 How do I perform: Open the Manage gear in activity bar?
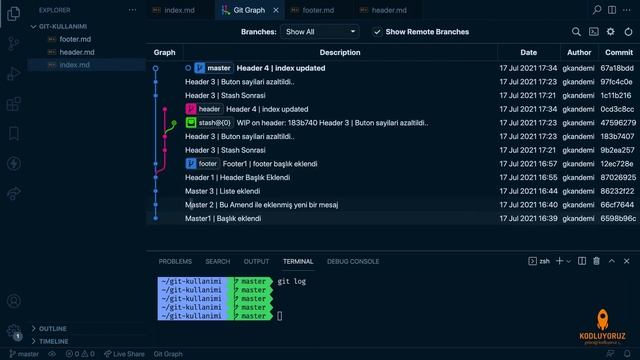(x=13, y=331)
